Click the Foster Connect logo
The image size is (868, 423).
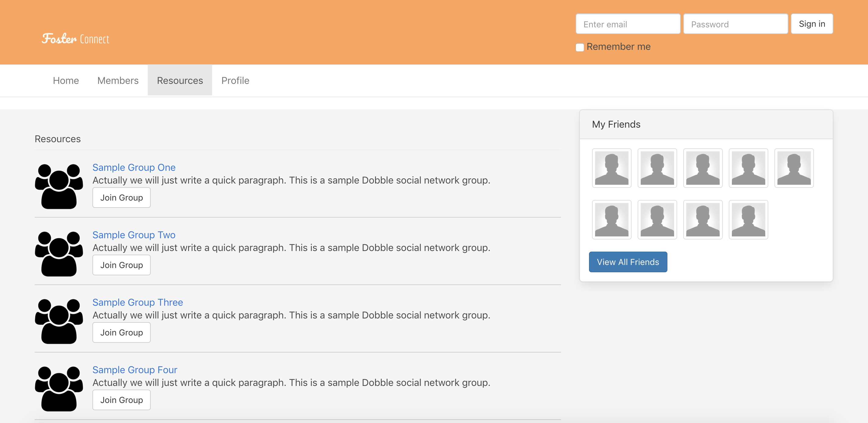[x=75, y=39]
